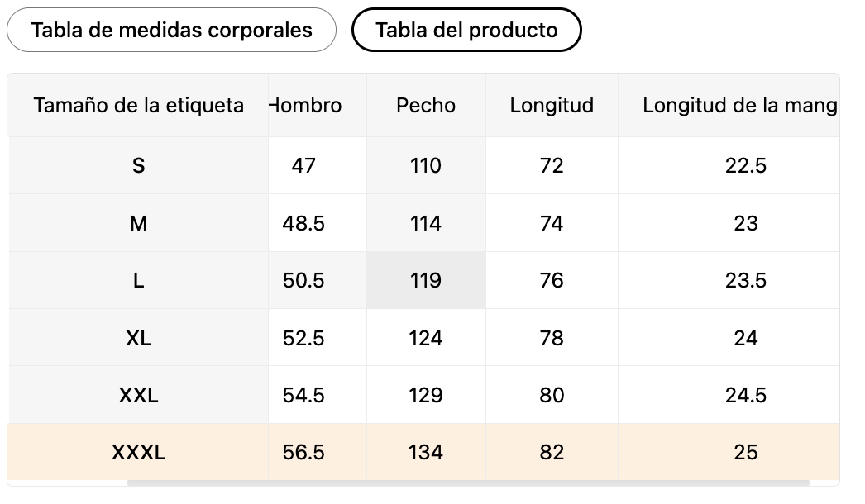
Task: Switch to Tabla de medidas corporales tab
Action: point(171,31)
